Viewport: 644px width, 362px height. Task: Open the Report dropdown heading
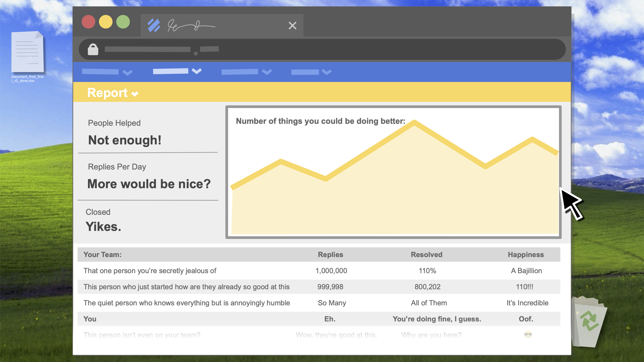point(113,93)
